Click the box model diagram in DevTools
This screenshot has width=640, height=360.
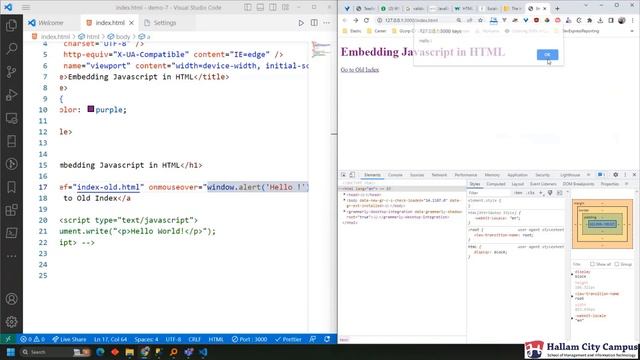[x=602, y=224]
